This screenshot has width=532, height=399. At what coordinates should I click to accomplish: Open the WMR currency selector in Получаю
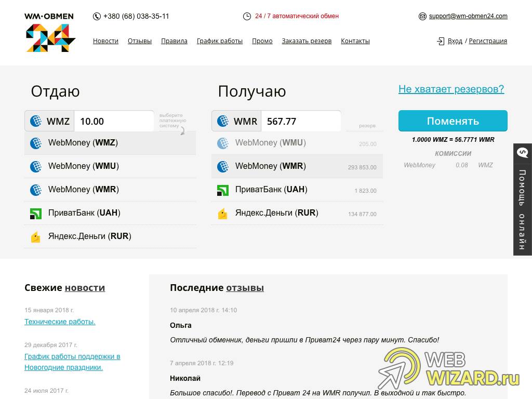237,121
